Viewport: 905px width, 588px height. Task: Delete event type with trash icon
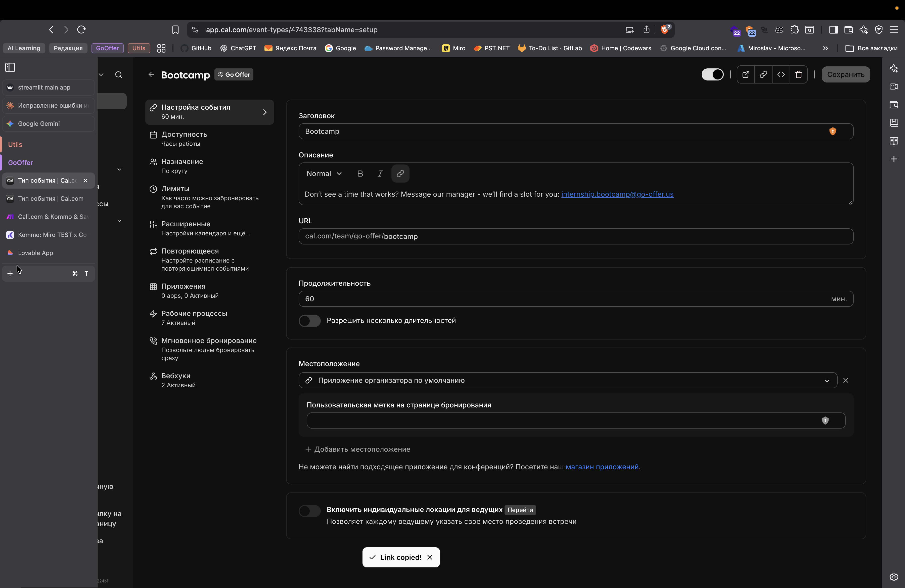tap(798, 74)
